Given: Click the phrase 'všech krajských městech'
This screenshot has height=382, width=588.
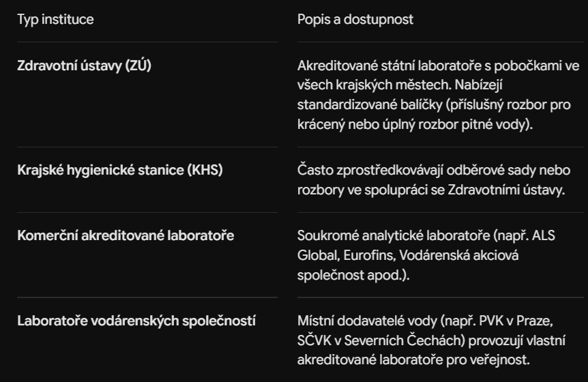Looking at the screenshot, I should point(374,85).
